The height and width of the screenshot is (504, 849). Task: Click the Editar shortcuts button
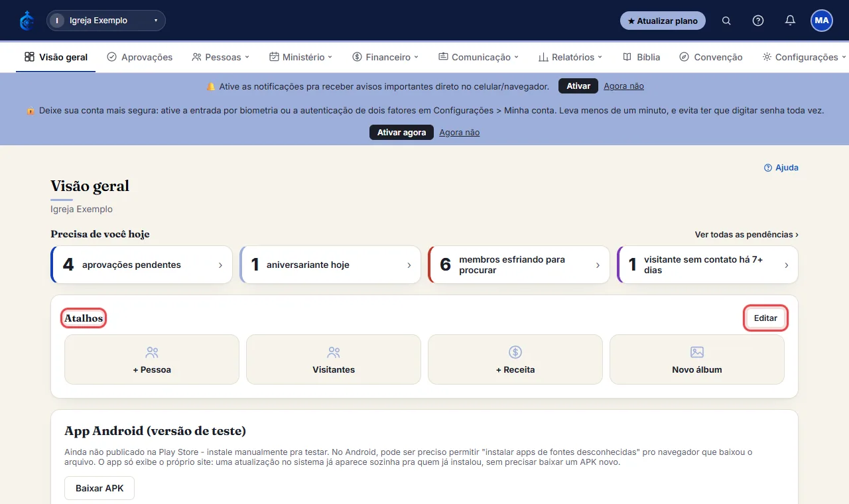pyautogui.click(x=765, y=318)
